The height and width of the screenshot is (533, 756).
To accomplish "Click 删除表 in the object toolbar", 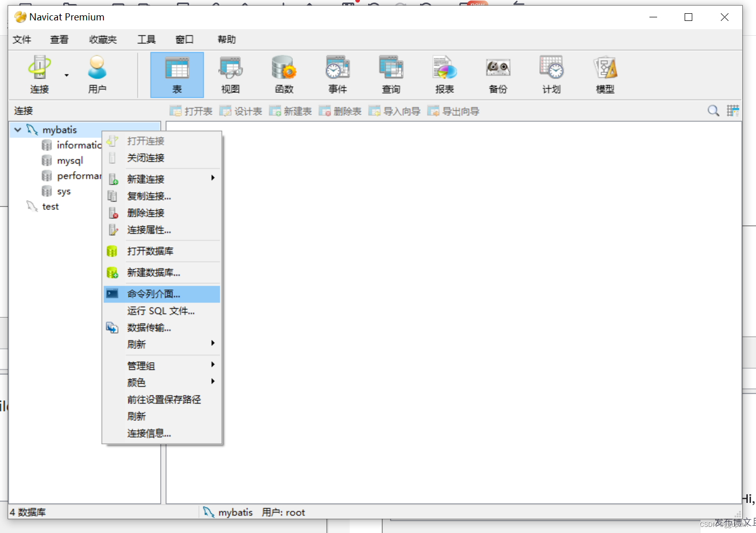I will (x=340, y=111).
